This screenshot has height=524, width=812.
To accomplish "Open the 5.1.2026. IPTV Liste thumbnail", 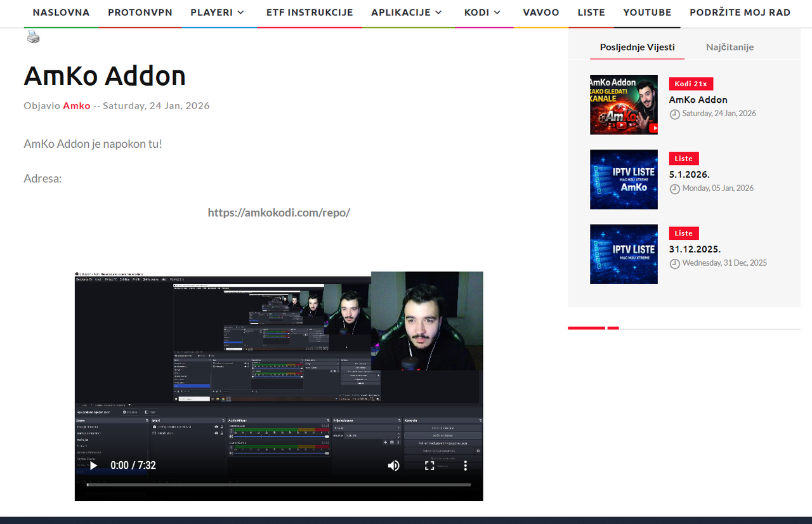I will point(624,180).
